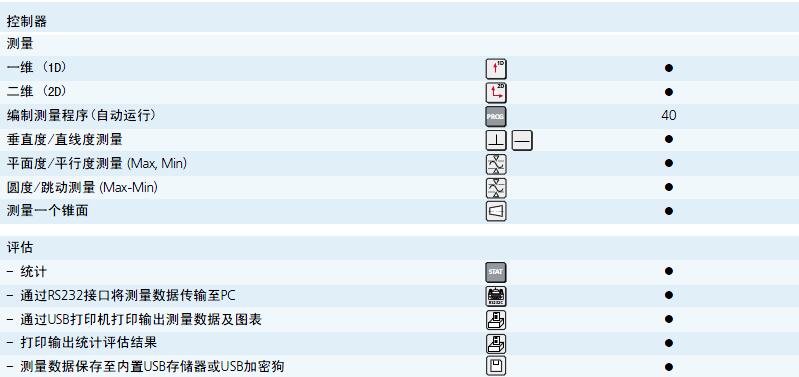Image resolution: width=799 pixels, height=377 pixels.
Task: Click the 测量 subsection heading
Action: point(20,44)
